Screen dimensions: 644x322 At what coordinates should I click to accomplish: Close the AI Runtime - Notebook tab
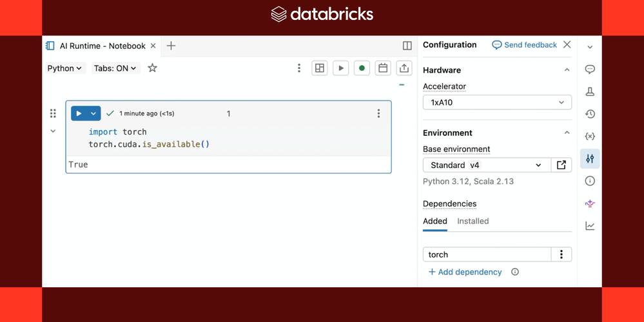pyautogui.click(x=153, y=46)
